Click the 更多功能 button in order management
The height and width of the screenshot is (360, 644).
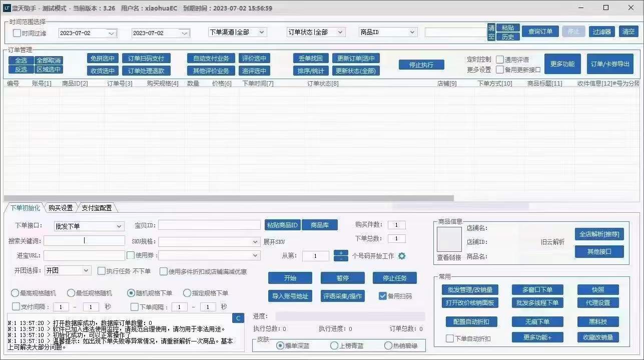click(563, 64)
